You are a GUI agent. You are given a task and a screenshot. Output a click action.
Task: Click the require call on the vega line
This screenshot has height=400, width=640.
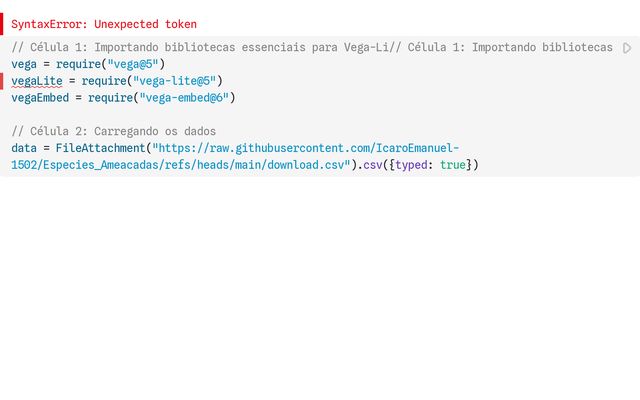78,64
